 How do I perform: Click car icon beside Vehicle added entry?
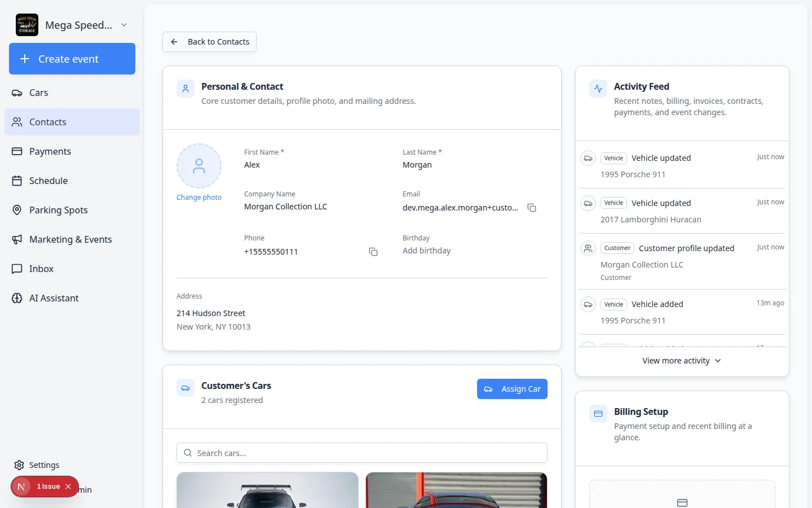588,304
